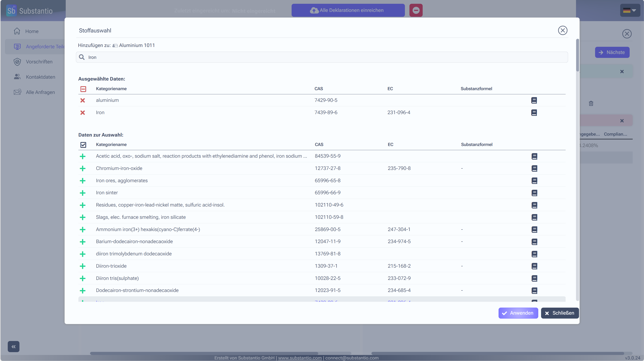Click trash icon in background panel
Image resolution: width=644 pixels, height=361 pixels.
point(591,103)
